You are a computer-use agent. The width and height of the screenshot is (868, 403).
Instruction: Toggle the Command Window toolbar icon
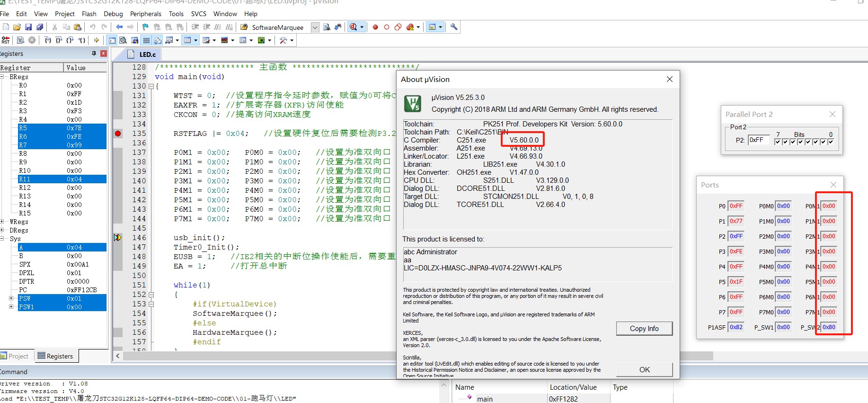(x=112, y=40)
